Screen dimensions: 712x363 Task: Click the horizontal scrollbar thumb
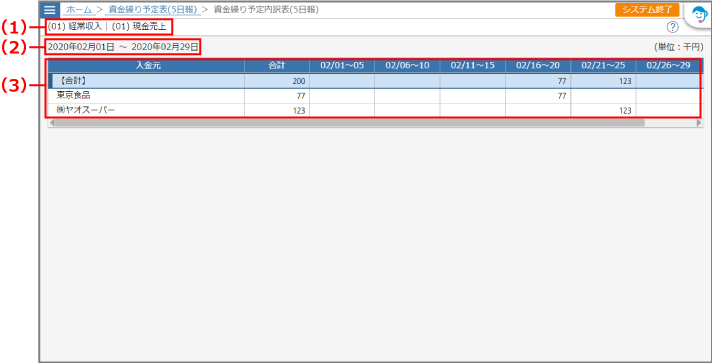(x=349, y=123)
